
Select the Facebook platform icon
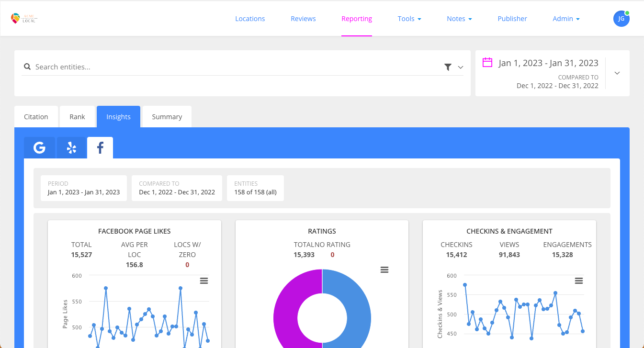[x=100, y=147]
